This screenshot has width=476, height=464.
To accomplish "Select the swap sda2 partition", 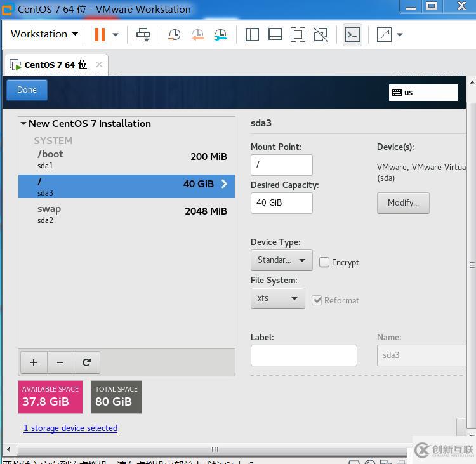I will (x=126, y=214).
